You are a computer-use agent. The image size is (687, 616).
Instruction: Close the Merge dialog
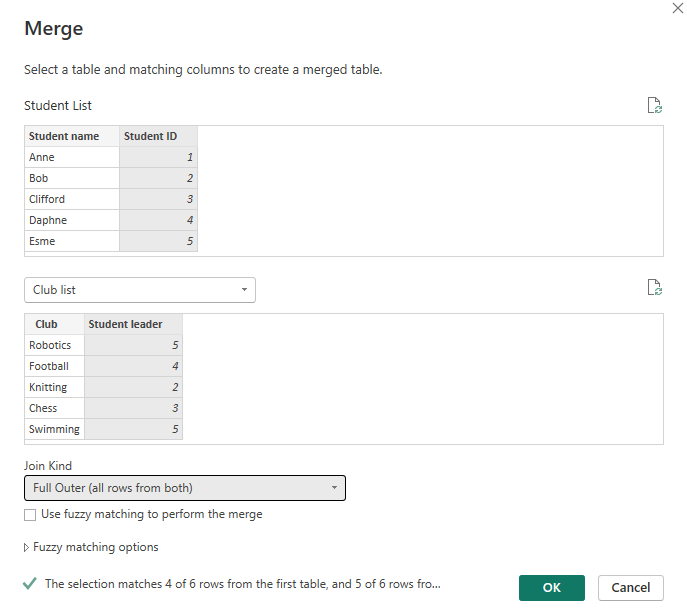[x=679, y=7]
